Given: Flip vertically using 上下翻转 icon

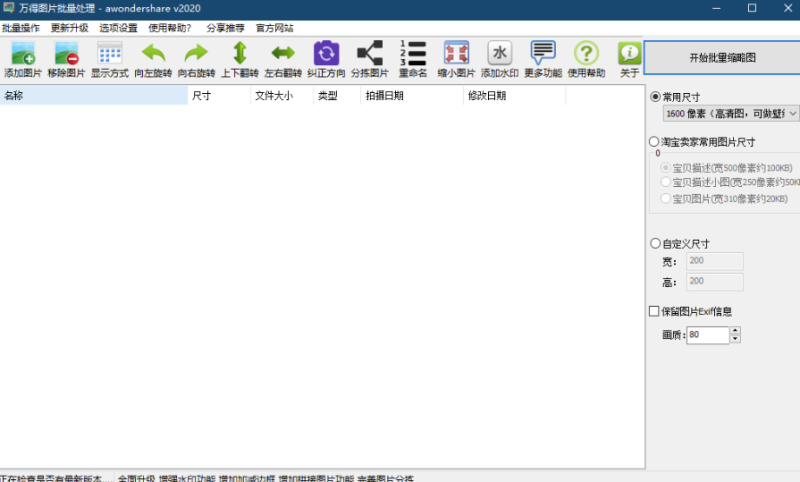Looking at the screenshot, I should 240,59.
